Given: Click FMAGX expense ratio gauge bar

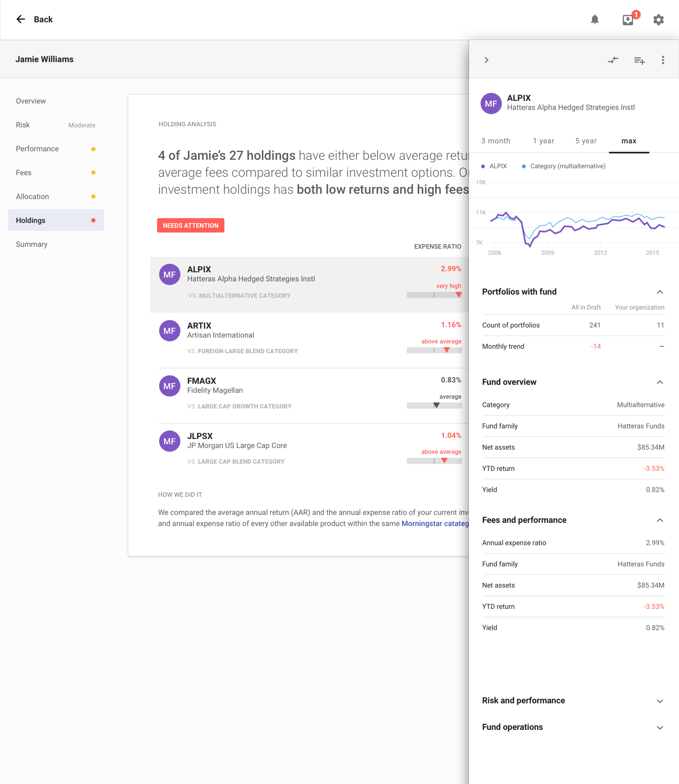Looking at the screenshot, I should coord(434,405).
